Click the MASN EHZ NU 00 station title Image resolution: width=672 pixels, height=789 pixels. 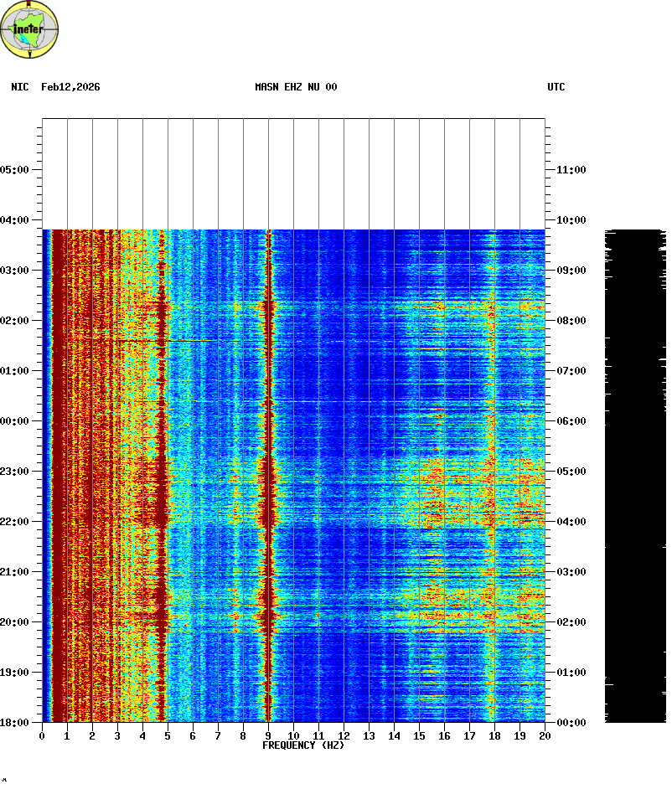point(296,87)
